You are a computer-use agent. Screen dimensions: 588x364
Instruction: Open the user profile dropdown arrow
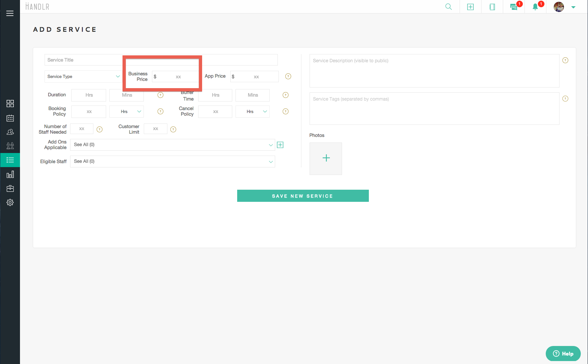[573, 7]
